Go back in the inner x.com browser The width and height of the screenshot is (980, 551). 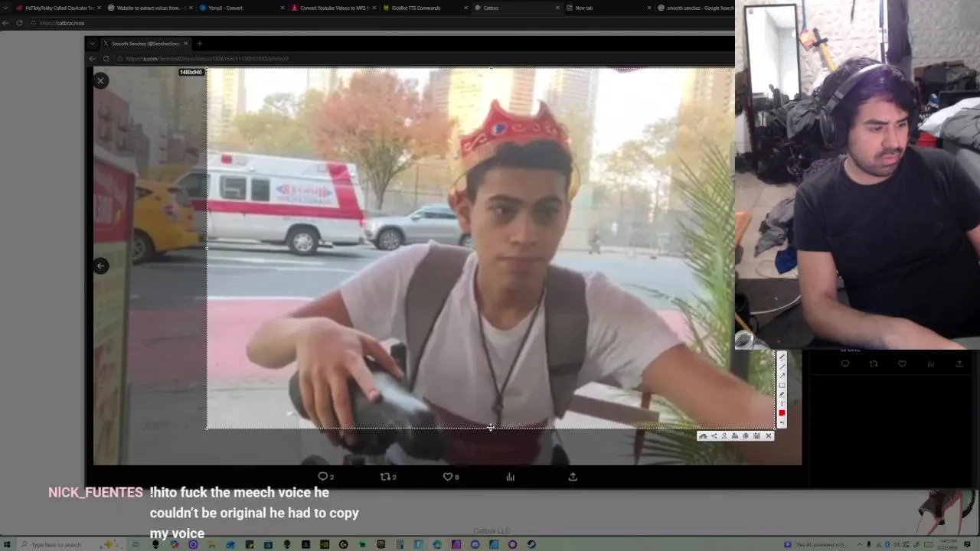click(x=93, y=59)
